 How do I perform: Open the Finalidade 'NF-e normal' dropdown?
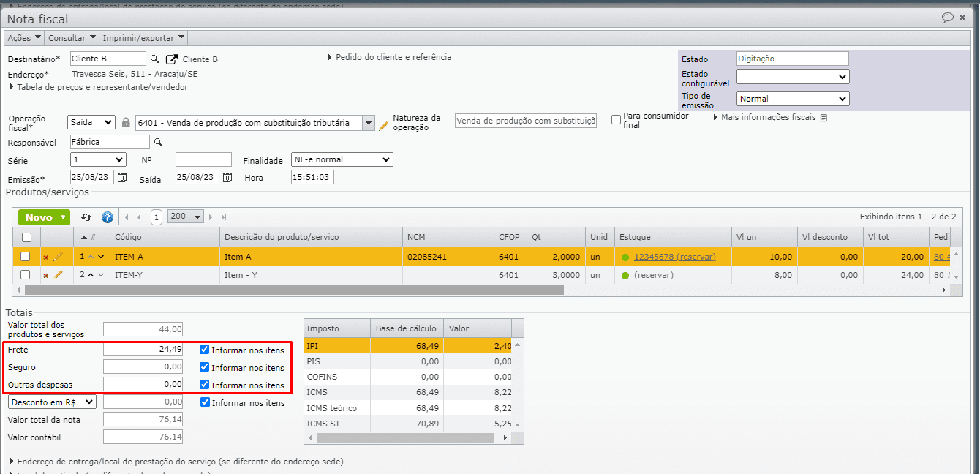(x=342, y=159)
